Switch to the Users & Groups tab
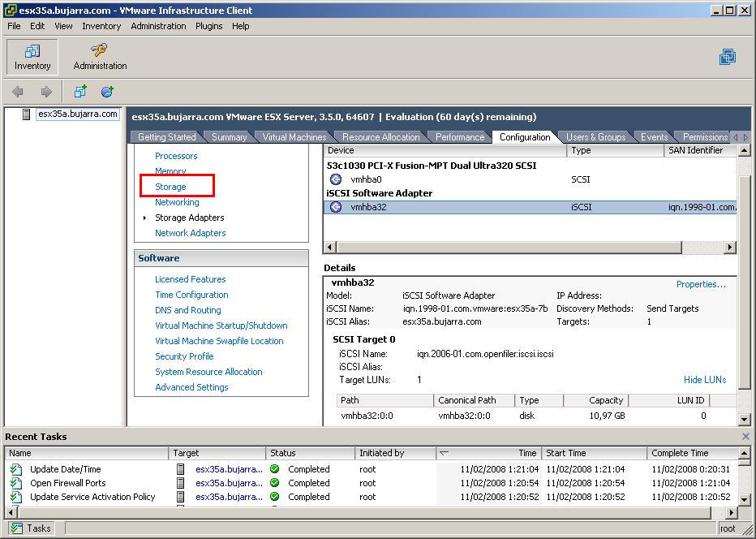The width and height of the screenshot is (756, 539). (x=596, y=137)
